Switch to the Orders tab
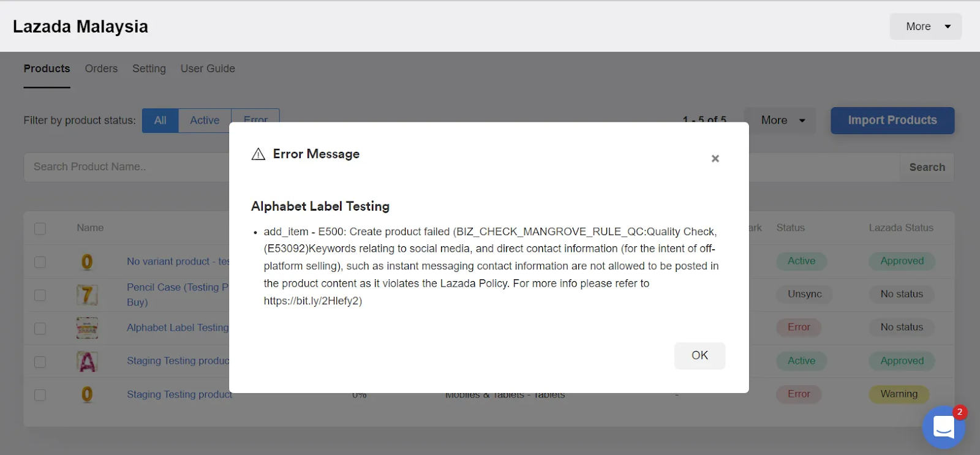This screenshot has width=980, height=455. [101, 69]
